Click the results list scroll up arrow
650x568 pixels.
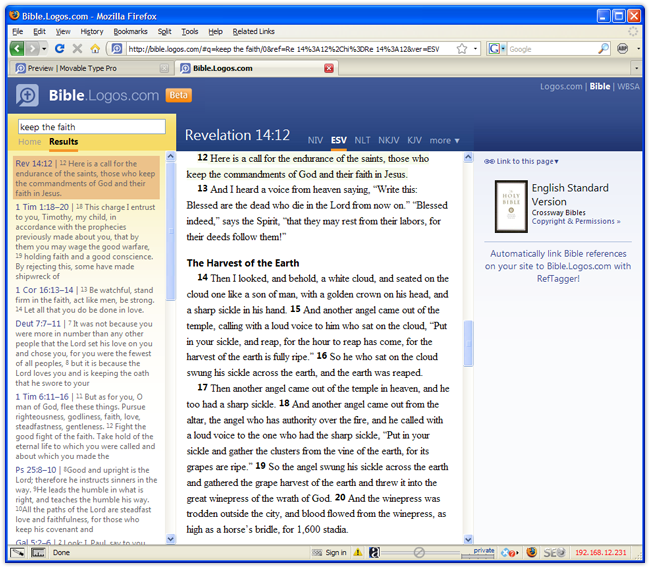pos(170,156)
